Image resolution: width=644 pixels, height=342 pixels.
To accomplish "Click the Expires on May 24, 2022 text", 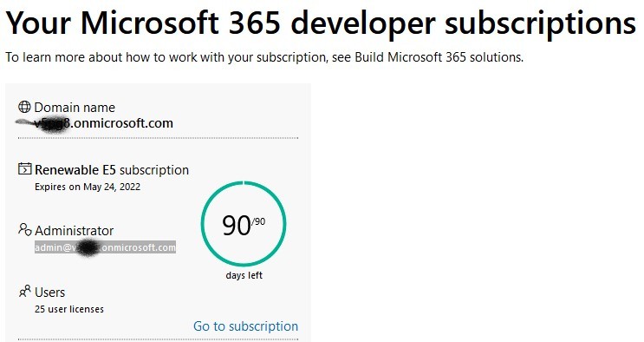I will [88, 187].
